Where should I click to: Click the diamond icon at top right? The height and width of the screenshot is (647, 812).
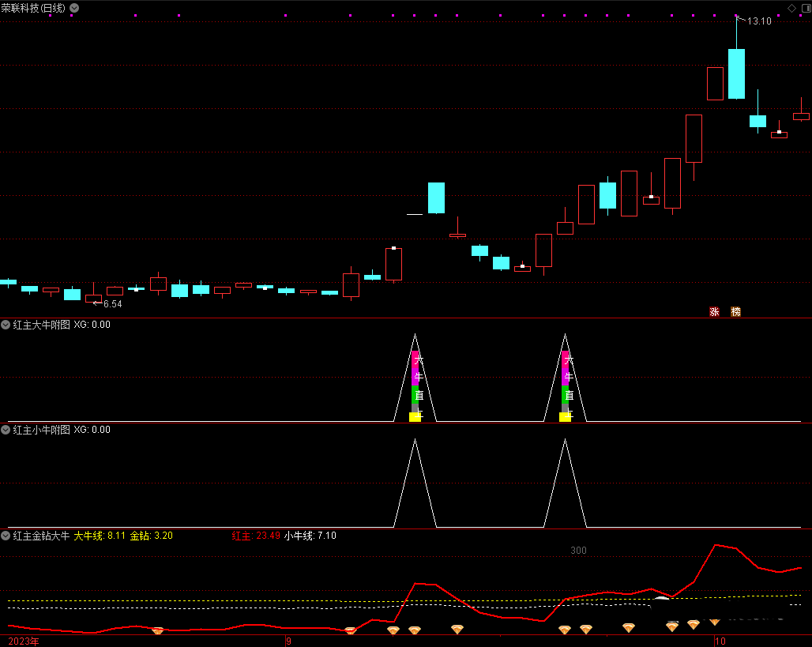[791, 8]
